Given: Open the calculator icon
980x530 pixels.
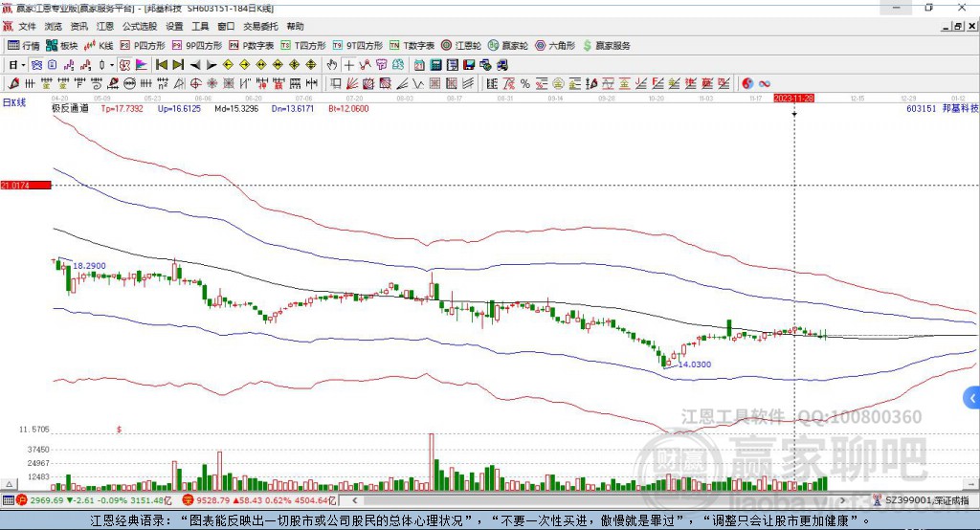Looking at the screenshot, I should pos(435,65).
